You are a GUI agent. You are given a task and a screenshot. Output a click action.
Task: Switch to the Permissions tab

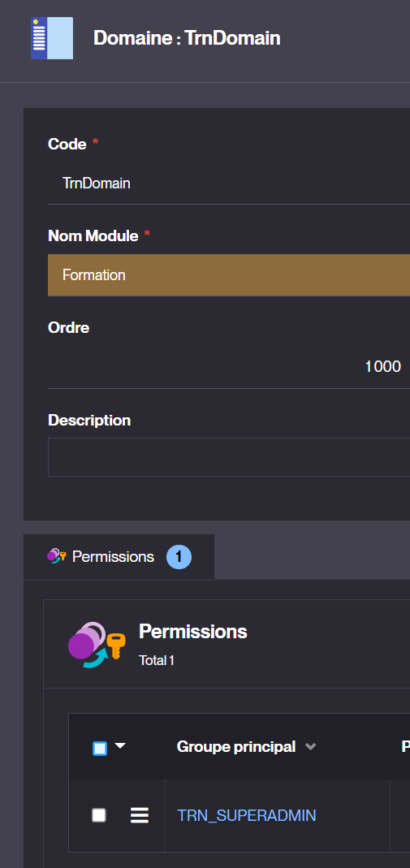119,557
